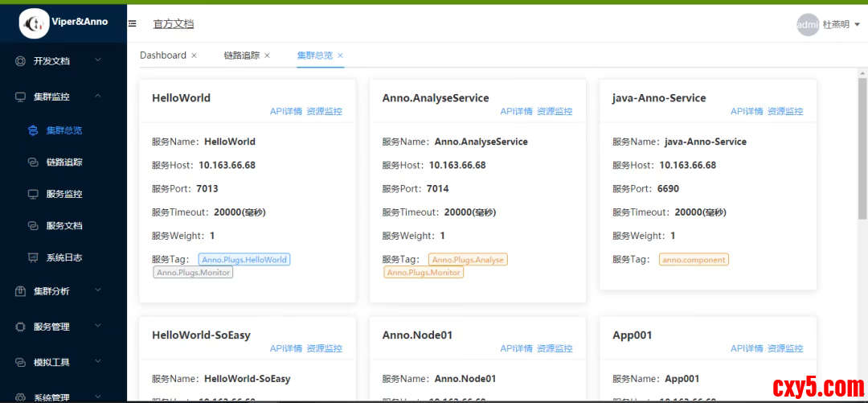Screen dimensions: 868x403
Task: Open 服务文档 in the sidebar
Action: click(64, 226)
